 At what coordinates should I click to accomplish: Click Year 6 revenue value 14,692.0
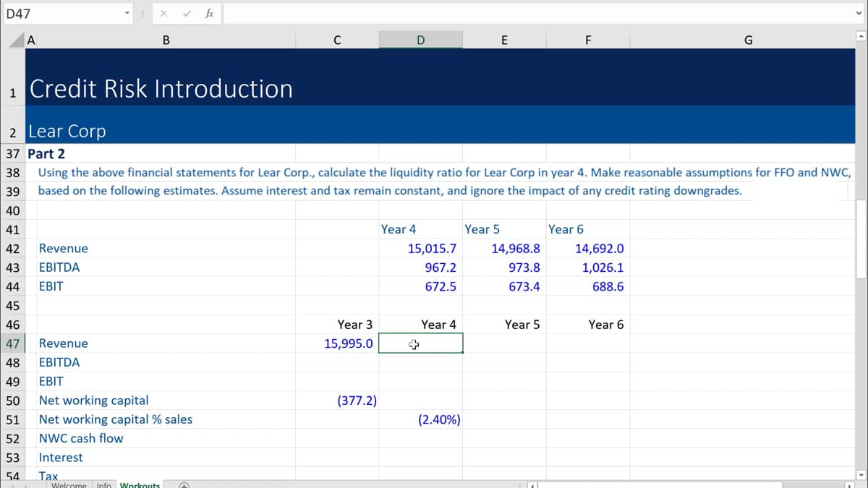point(599,248)
